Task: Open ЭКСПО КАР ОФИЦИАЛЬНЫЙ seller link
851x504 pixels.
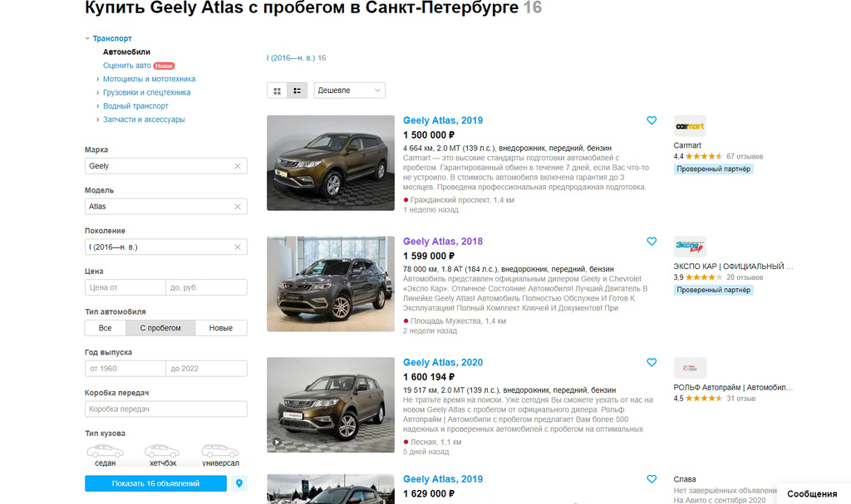Action: coord(733,267)
